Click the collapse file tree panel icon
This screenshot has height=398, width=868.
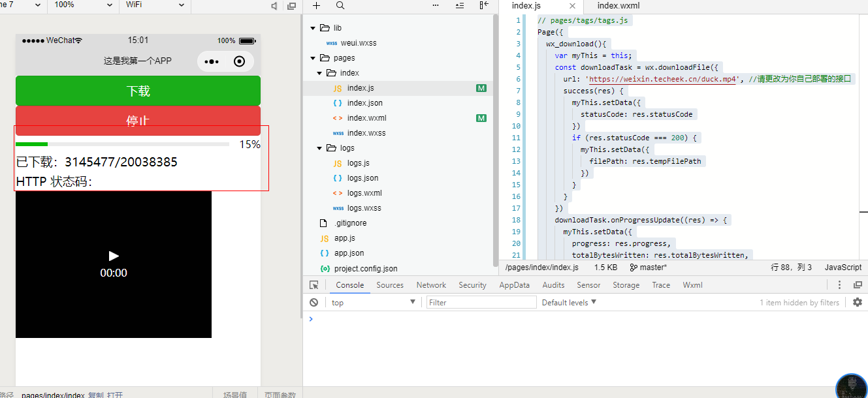pyautogui.click(x=484, y=5)
